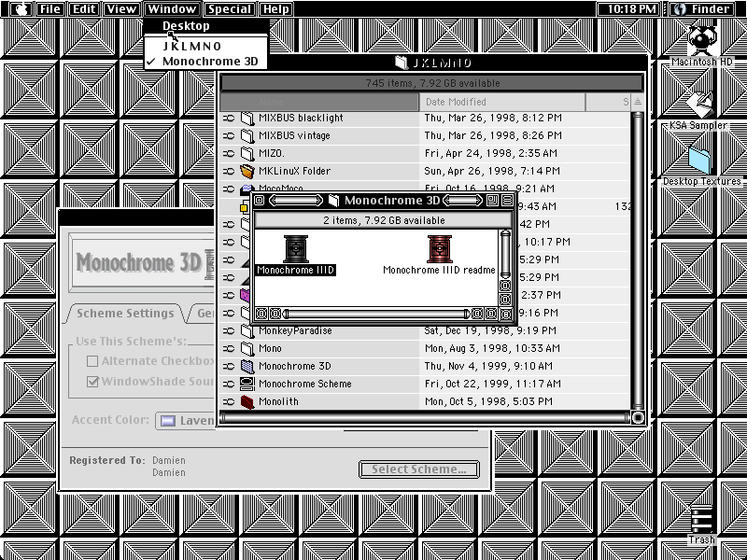Click the folder proxy icon in JKLMNO title bar
This screenshot has height=560, width=747.
coord(402,63)
